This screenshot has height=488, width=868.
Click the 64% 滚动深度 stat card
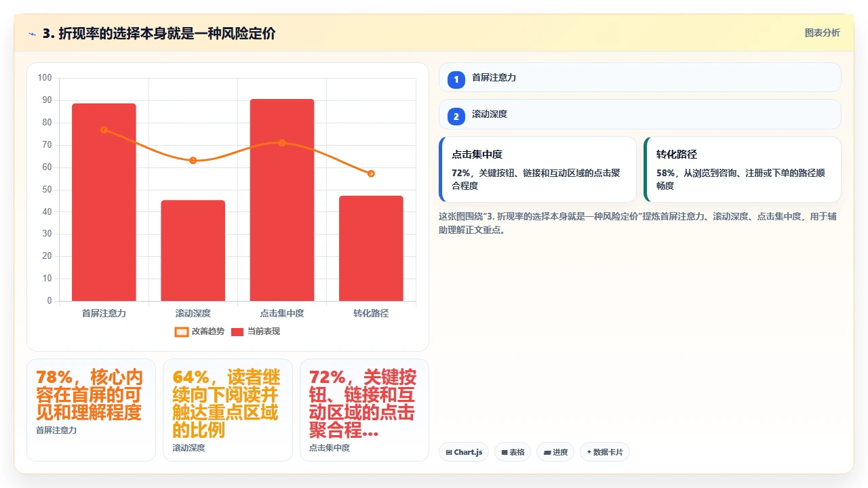(x=228, y=410)
